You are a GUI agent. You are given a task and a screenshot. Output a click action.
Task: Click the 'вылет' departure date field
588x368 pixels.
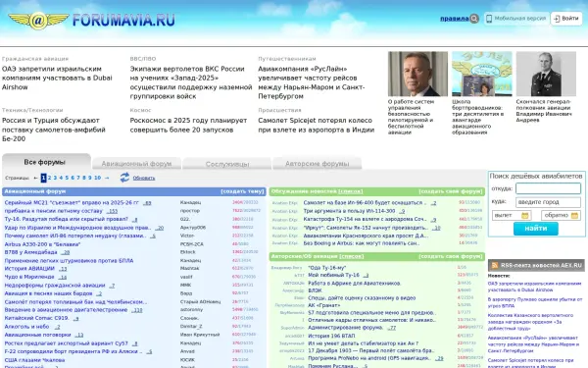pyautogui.click(x=511, y=216)
